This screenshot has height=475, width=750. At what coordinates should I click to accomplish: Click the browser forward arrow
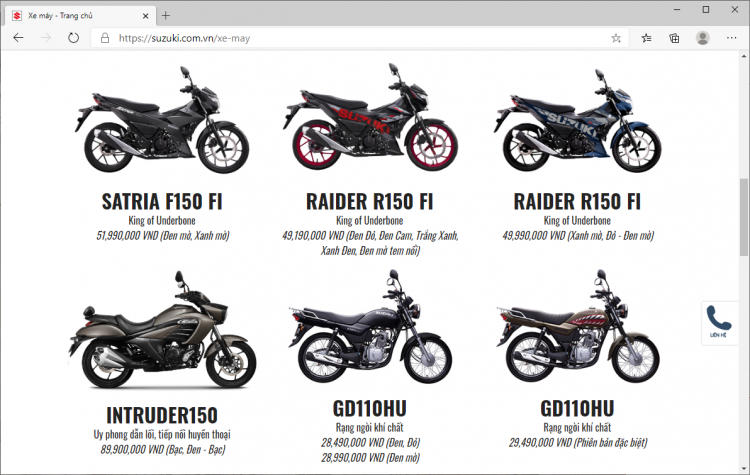coord(46,38)
